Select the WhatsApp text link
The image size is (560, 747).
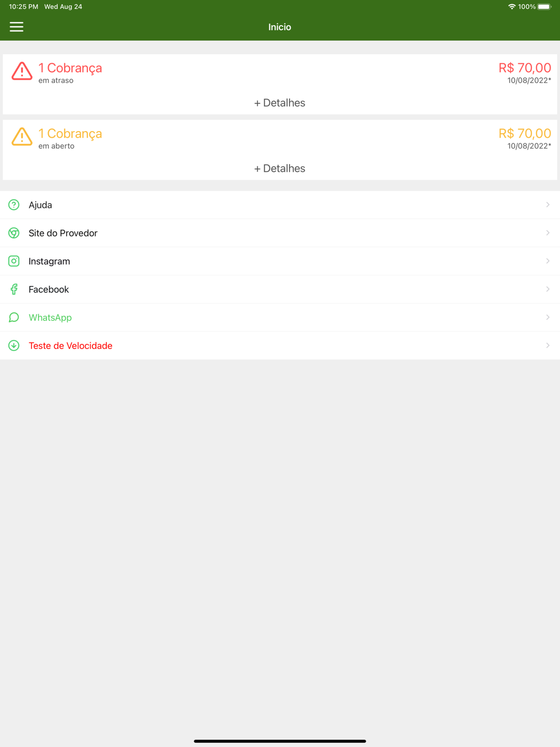[x=50, y=318]
